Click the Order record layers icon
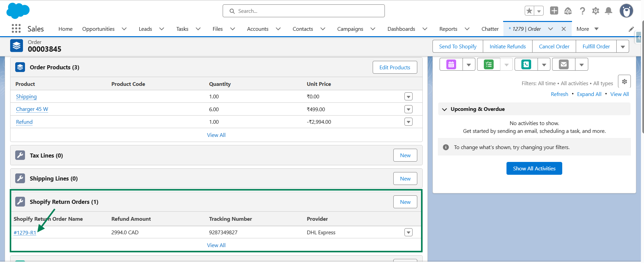 pos(17,46)
